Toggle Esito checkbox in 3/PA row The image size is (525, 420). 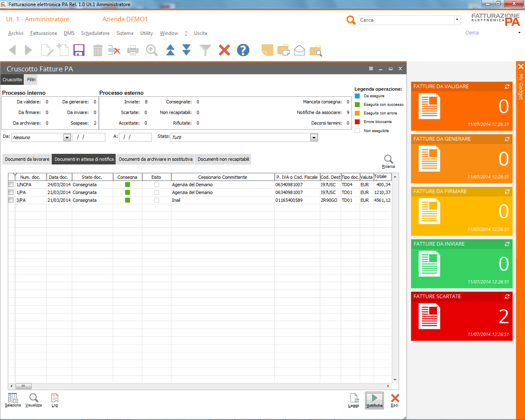[157, 200]
